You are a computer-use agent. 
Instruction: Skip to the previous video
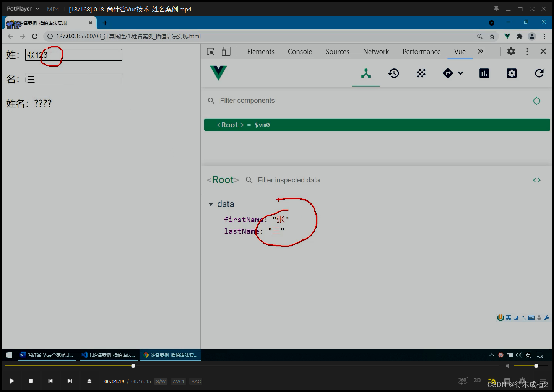pyautogui.click(x=50, y=381)
